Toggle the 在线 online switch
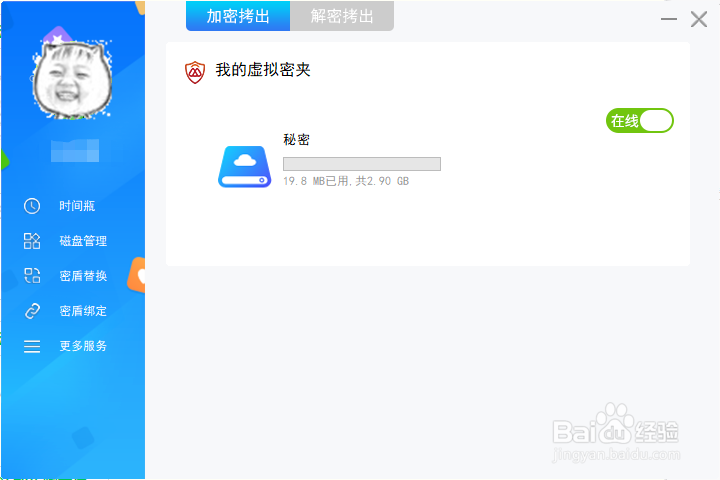Viewport: 720px width, 480px height. click(640, 121)
